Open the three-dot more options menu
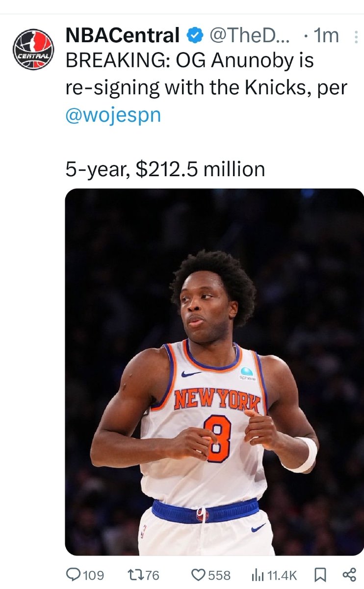Screen dimensions: 364x589 click(x=356, y=37)
